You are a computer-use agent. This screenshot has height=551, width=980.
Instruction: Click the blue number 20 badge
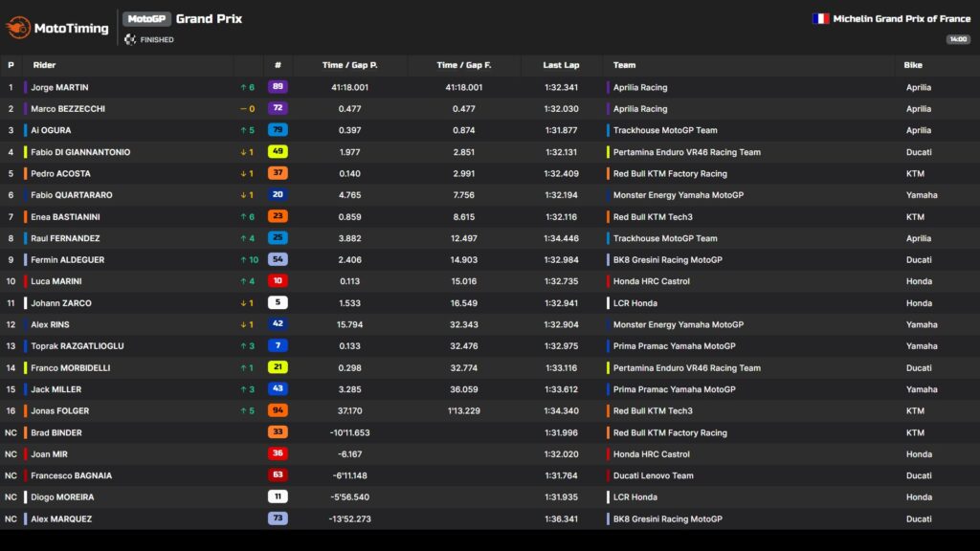(278, 194)
